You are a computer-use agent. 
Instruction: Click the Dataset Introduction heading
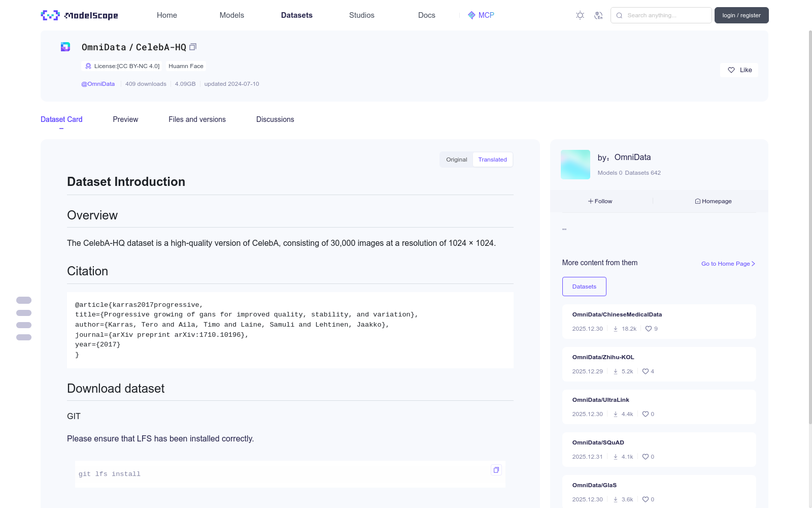point(126,182)
